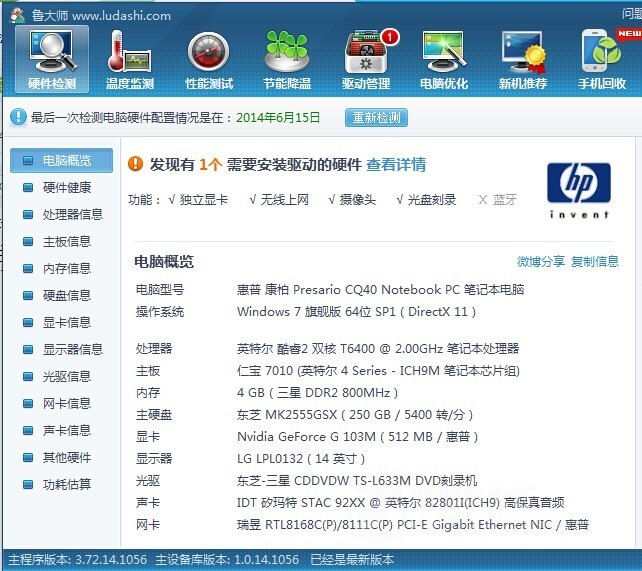Click the HP invent logo
This screenshot has height=571, width=642.
pyautogui.click(x=579, y=191)
